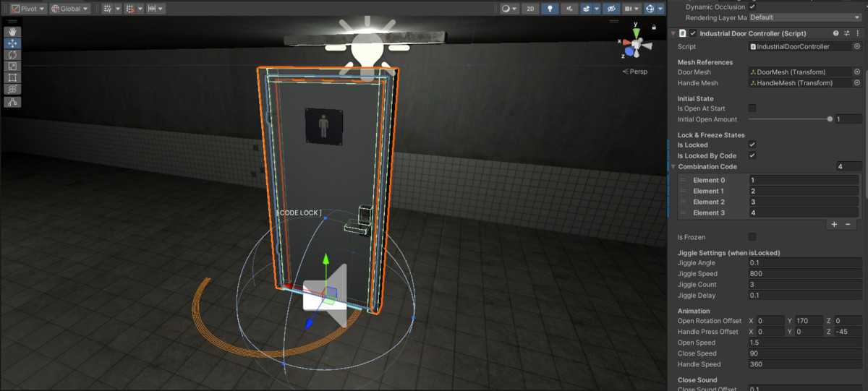
Task: Remove a Combination Code element with minus
Action: 848,225
